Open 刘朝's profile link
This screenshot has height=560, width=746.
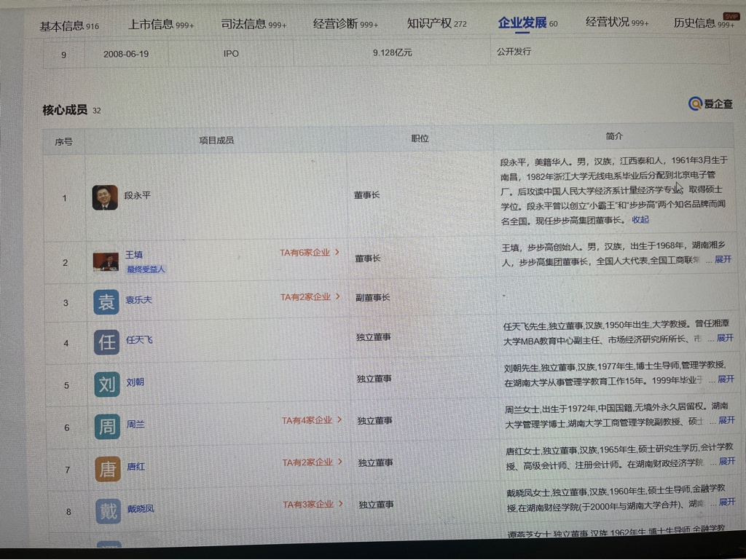coord(135,382)
